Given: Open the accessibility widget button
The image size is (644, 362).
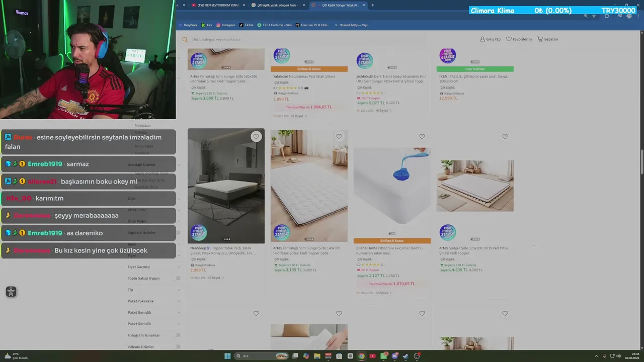Looking at the screenshot, I should [x=11, y=292].
